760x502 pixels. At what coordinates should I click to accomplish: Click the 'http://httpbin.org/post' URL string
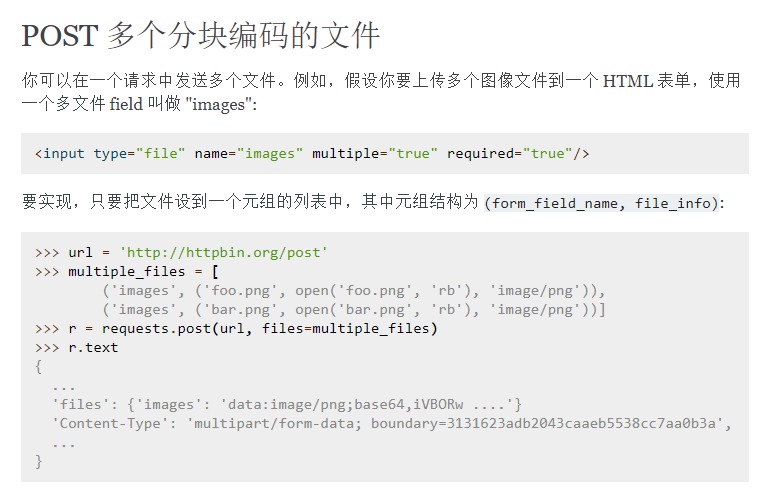(223, 253)
